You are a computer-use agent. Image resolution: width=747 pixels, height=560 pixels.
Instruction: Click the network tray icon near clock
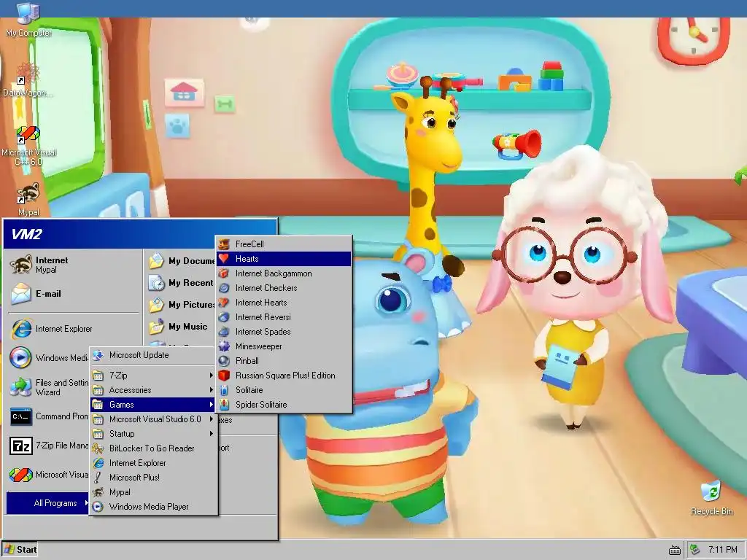click(695, 550)
